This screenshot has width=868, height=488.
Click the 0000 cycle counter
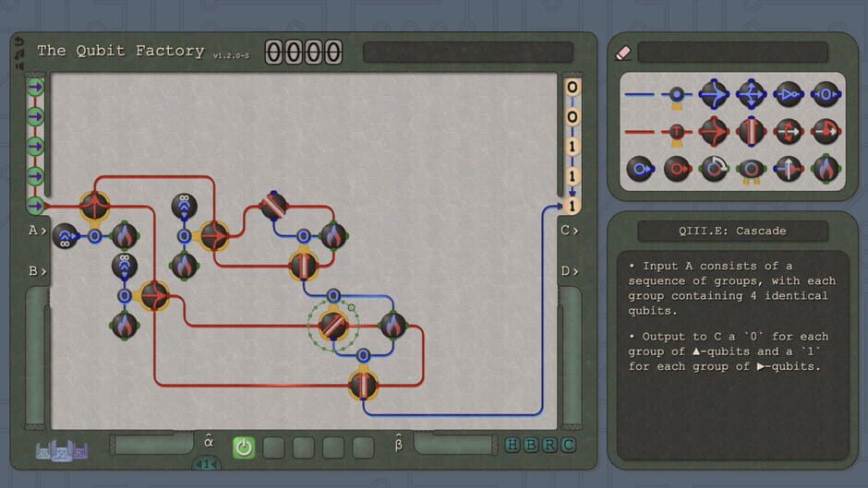pos(304,52)
